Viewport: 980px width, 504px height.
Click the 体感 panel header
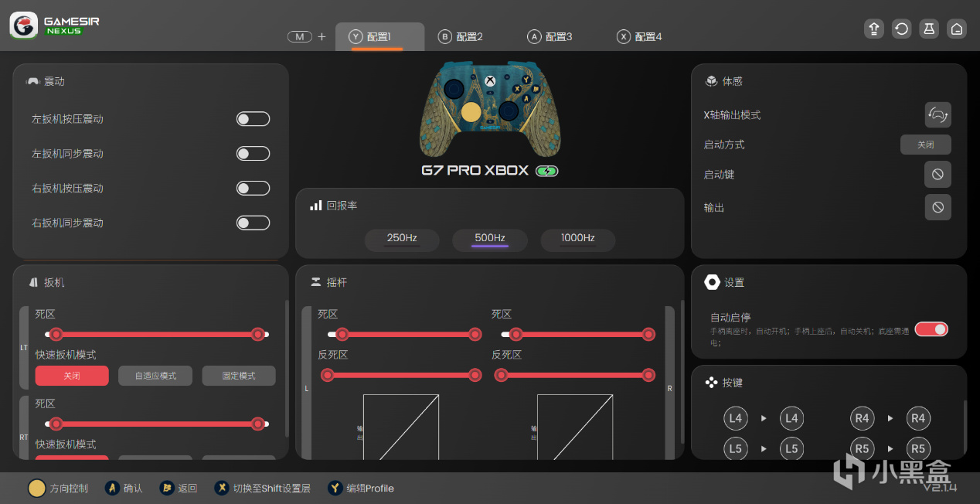(724, 81)
